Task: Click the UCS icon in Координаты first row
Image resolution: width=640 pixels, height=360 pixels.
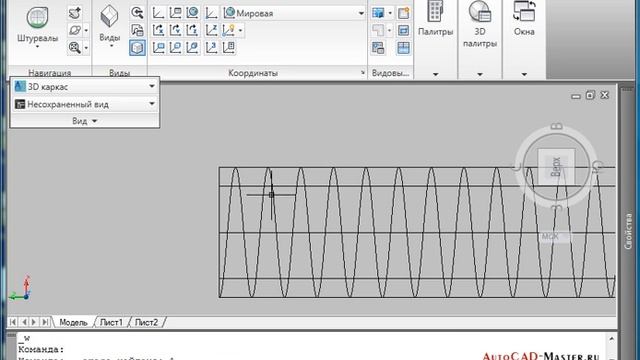Action: tap(158, 13)
